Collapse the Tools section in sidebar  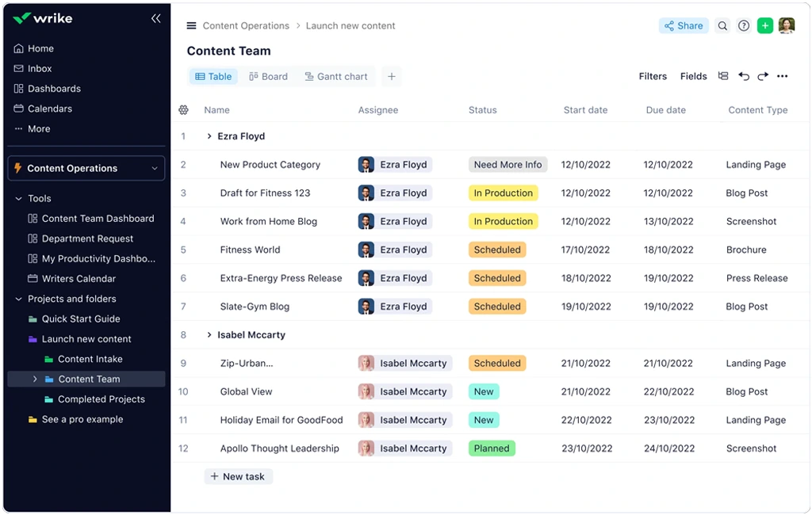(x=19, y=199)
